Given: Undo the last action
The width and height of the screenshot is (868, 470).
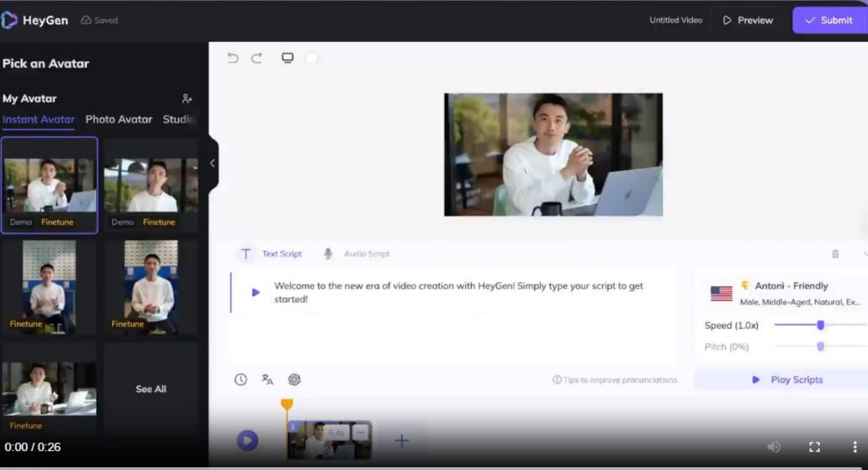Looking at the screenshot, I should click(233, 58).
